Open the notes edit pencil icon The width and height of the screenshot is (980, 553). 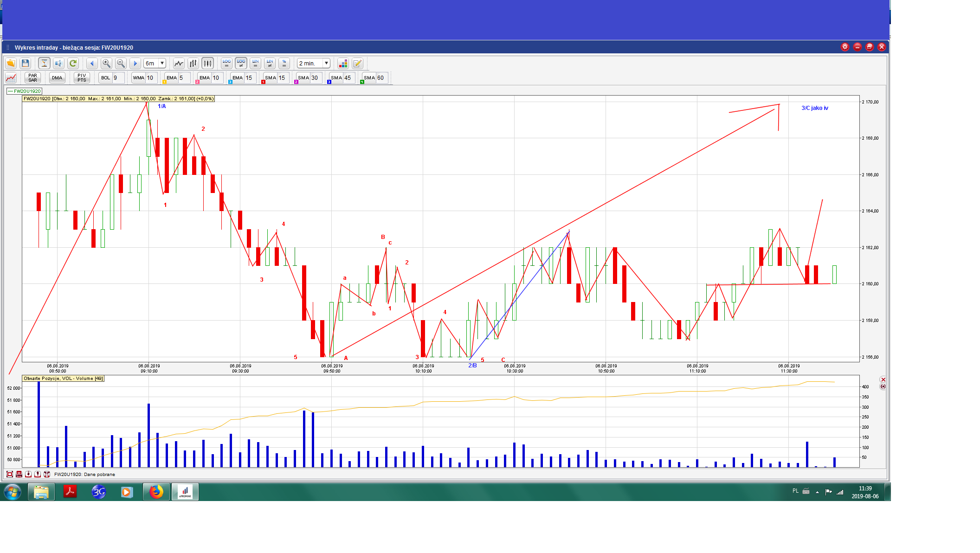(357, 63)
